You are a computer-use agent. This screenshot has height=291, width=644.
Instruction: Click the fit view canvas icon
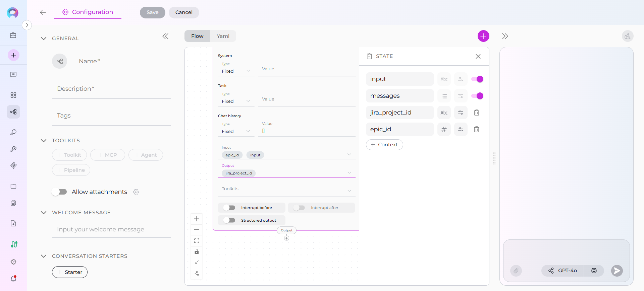coord(197,241)
